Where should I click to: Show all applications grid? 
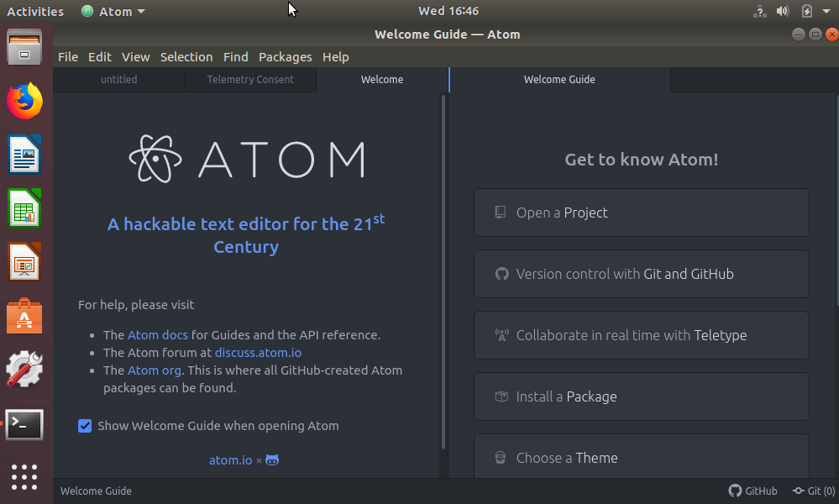click(24, 477)
